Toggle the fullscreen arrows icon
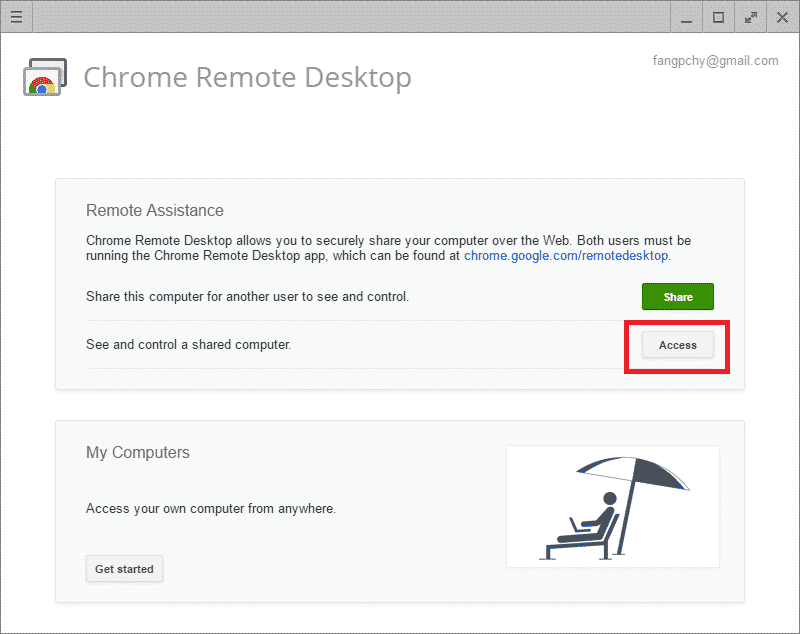Image resolution: width=800 pixels, height=634 pixels. tap(750, 17)
